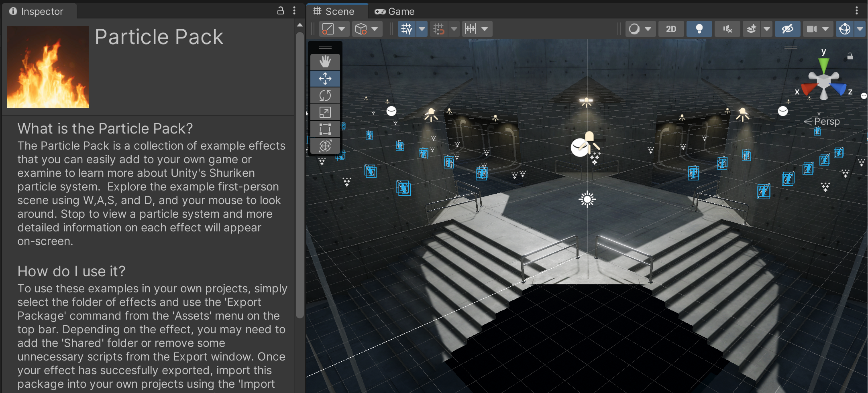Toggle the Inspector lock icon
This screenshot has width=868, height=393.
tap(281, 11)
